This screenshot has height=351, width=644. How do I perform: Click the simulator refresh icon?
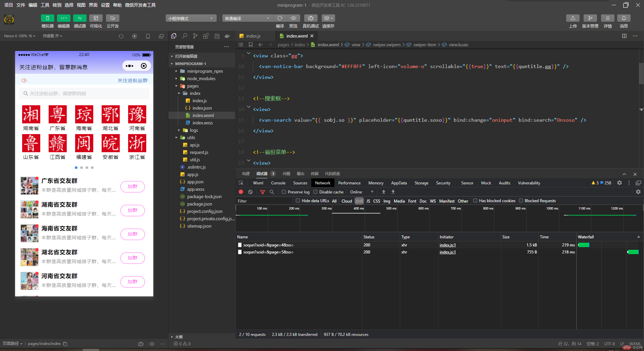tap(121, 36)
